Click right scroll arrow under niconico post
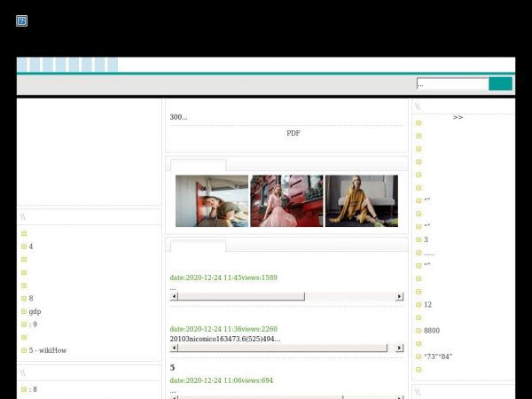The height and width of the screenshot is (399, 532). (400, 348)
